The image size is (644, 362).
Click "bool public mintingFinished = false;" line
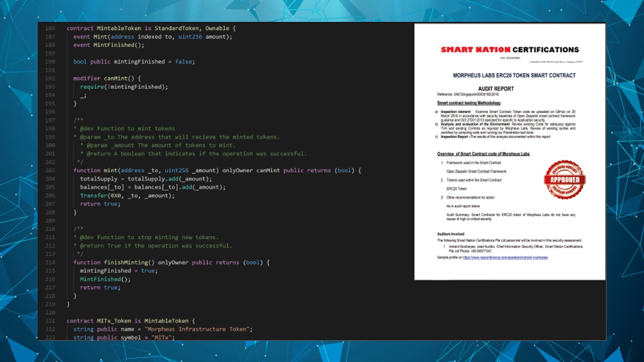(134, 62)
